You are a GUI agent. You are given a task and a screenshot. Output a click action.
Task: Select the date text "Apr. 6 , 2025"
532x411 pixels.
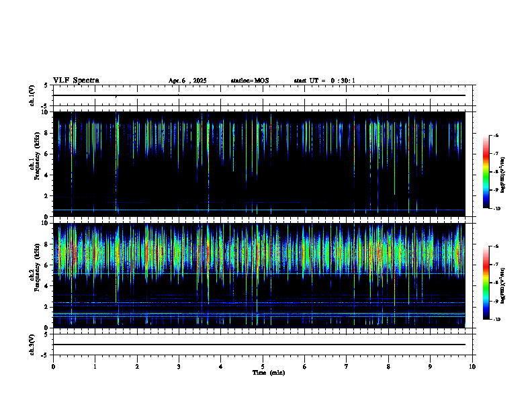(x=187, y=81)
